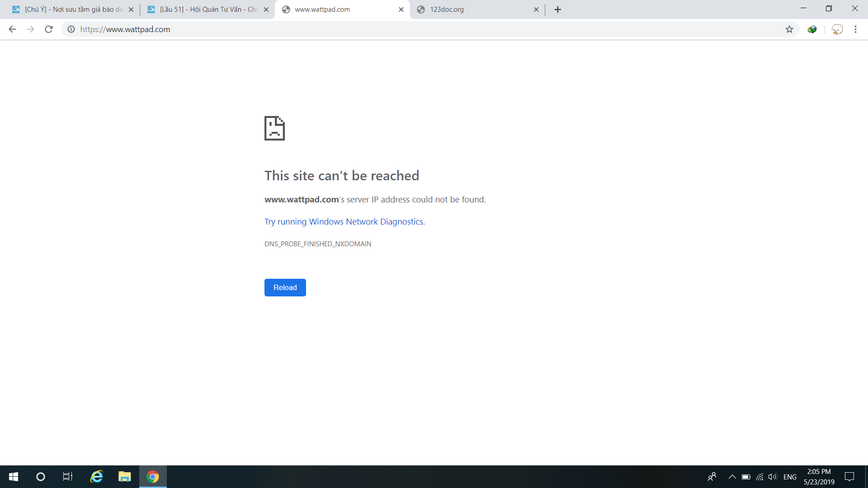Open Internet Explorer from taskbar
Viewport: 868px width, 488px height.
(96, 477)
